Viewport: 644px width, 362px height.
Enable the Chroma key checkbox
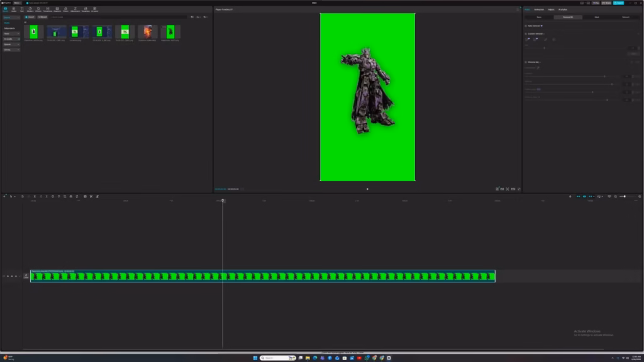pyautogui.click(x=526, y=62)
